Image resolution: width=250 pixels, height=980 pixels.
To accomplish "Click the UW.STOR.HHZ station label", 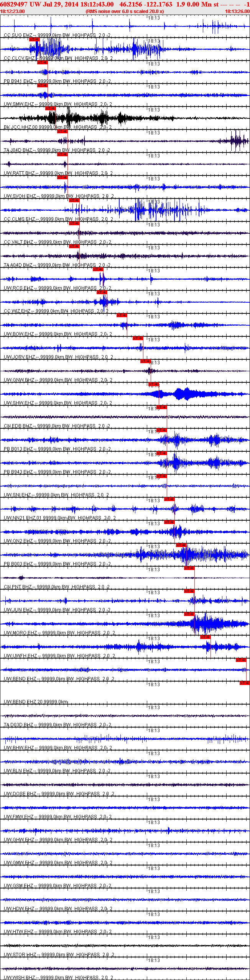I will [x=59, y=955].
